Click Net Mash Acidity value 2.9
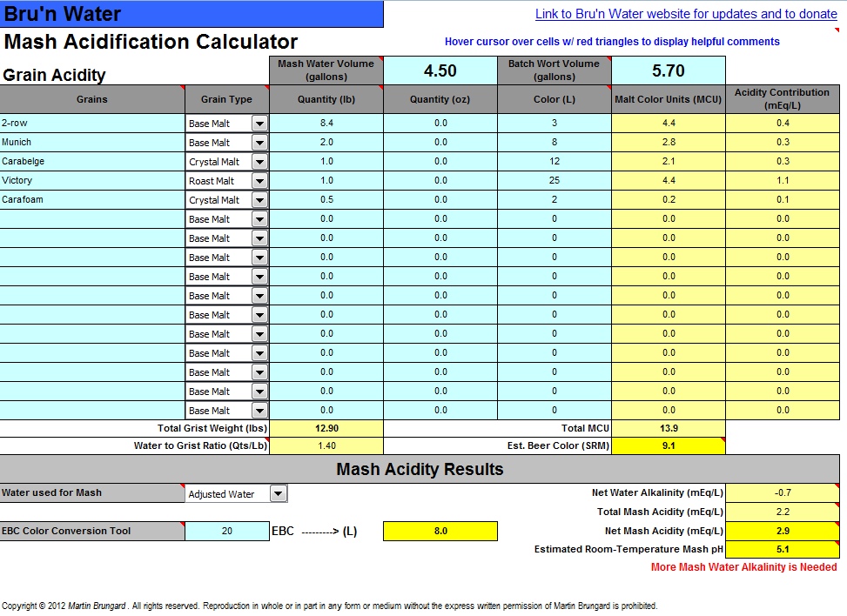 click(783, 532)
